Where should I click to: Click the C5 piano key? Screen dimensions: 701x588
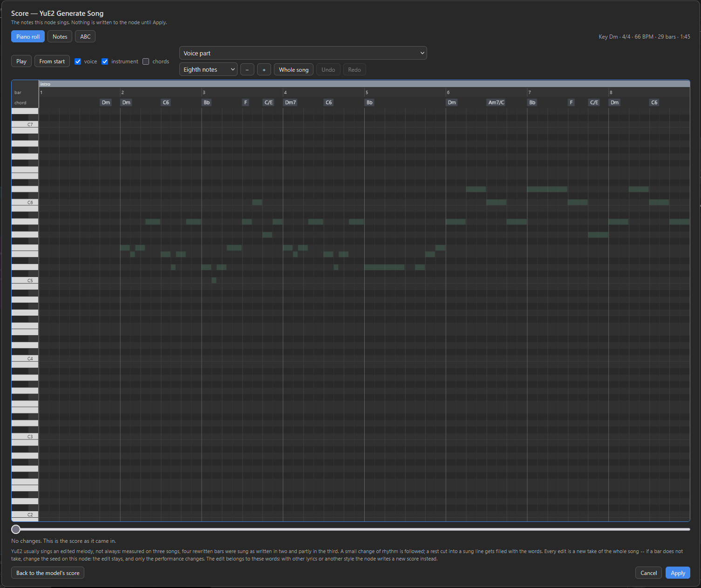click(25, 280)
